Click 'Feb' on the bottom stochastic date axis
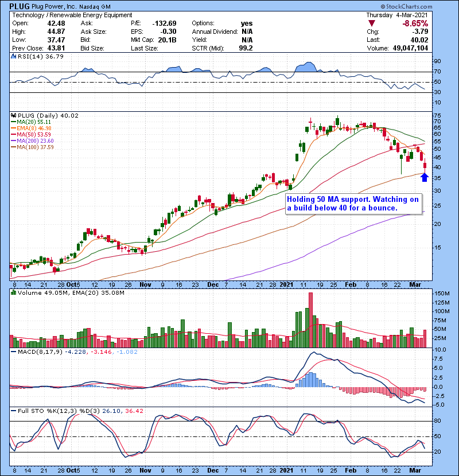 (350, 470)
